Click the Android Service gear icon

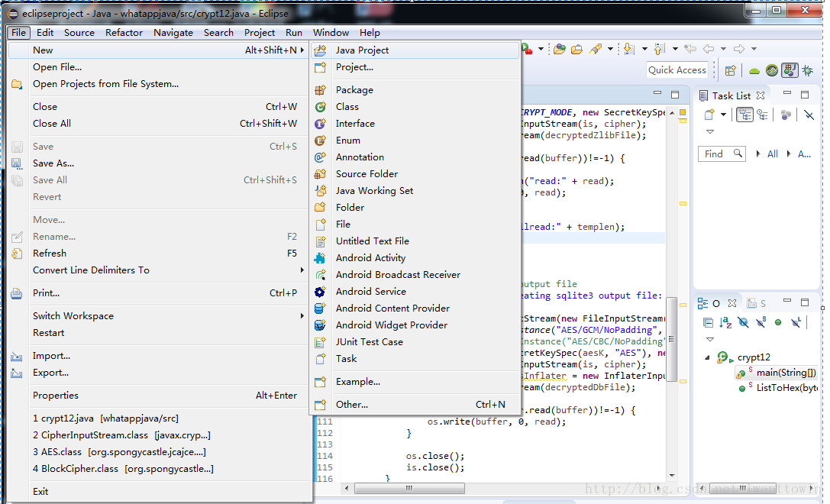[x=320, y=292]
